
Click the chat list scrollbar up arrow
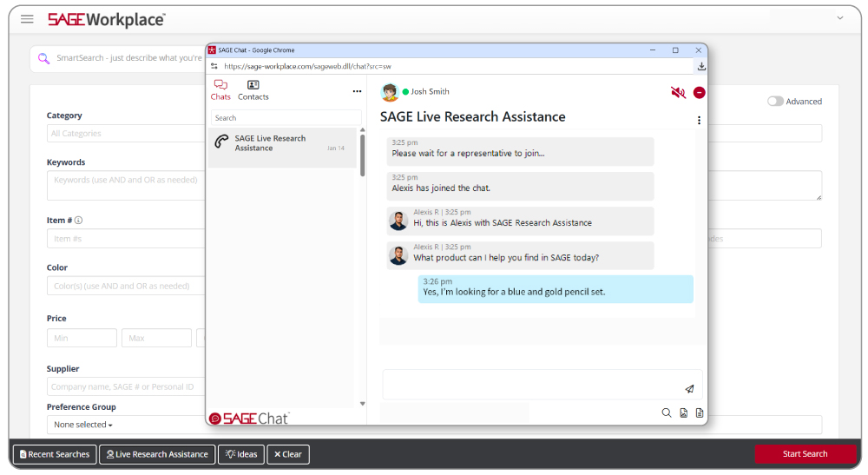363,130
